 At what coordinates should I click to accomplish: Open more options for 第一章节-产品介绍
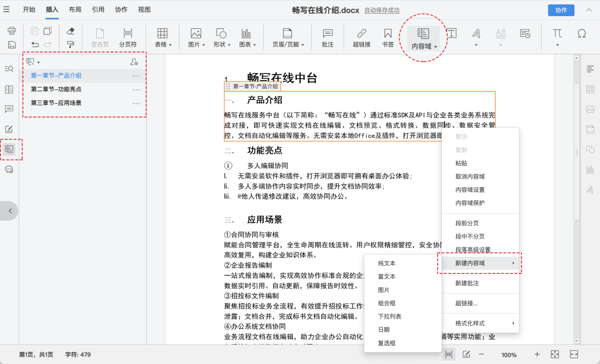[136, 75]
